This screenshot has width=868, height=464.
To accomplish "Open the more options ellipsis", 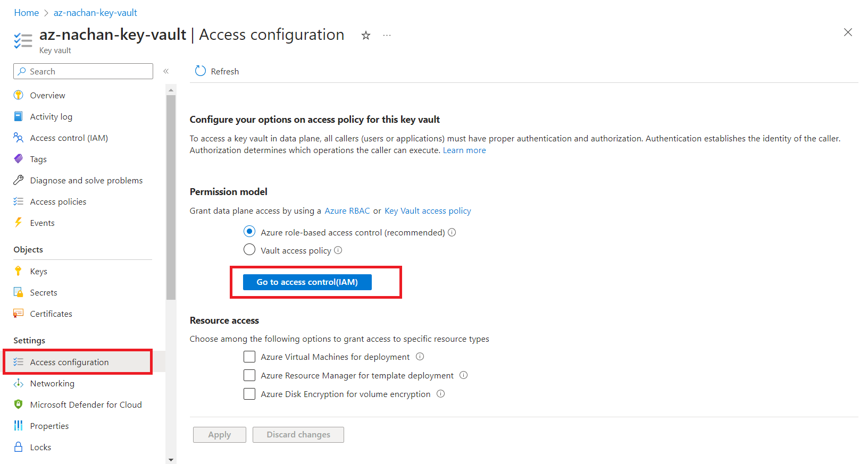I will click(387, 36).
